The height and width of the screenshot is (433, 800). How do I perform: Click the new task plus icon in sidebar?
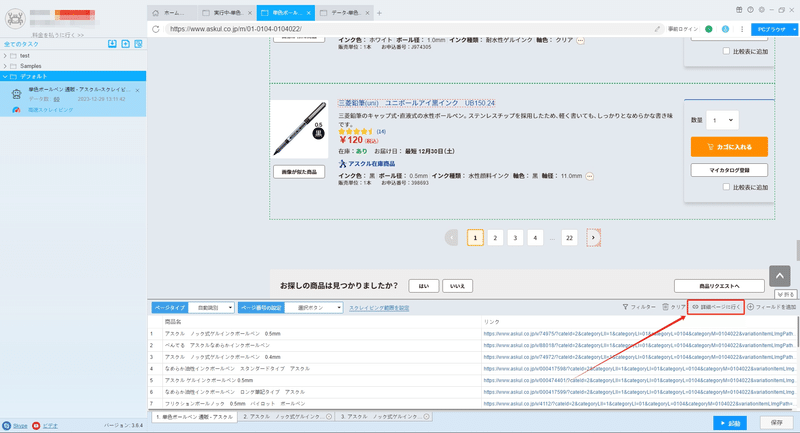coord(126,44)
